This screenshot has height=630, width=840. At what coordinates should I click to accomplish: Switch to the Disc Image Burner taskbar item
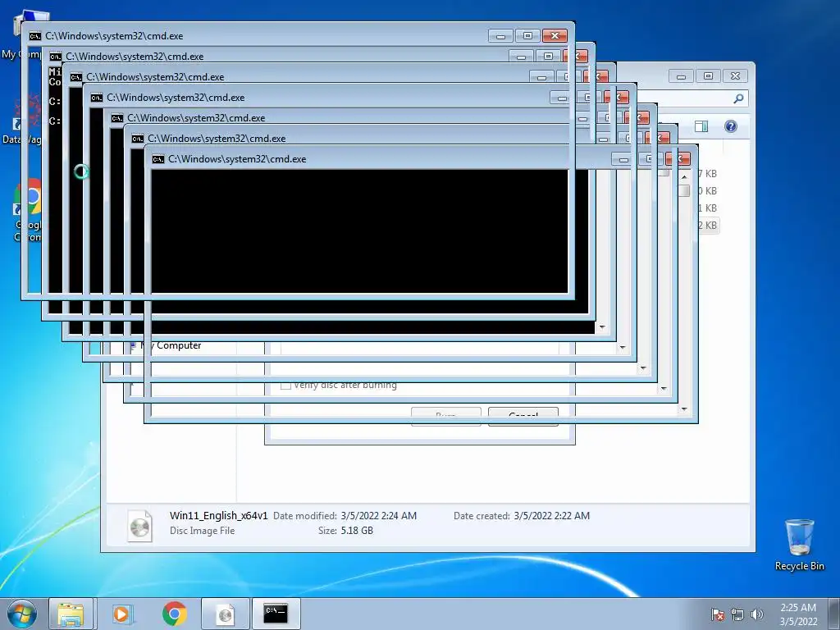pos(225,614)
